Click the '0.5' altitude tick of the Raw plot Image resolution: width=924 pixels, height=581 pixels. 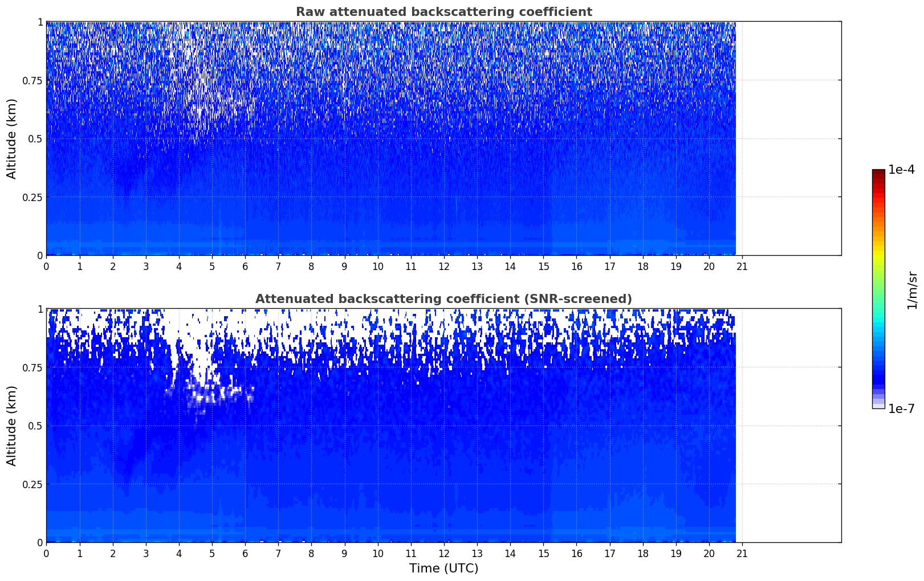[x=35, y=138]
